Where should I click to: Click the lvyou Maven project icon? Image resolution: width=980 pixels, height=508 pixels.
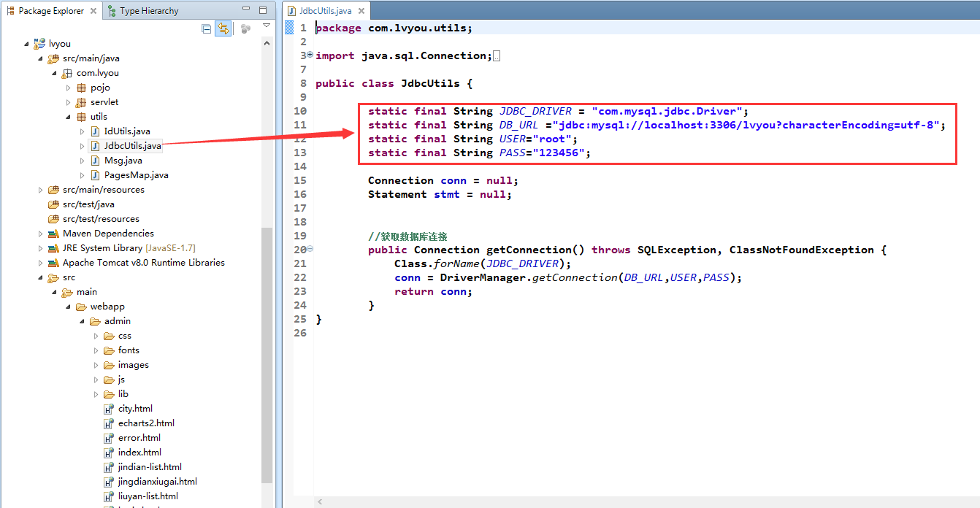tap(39, 44)
